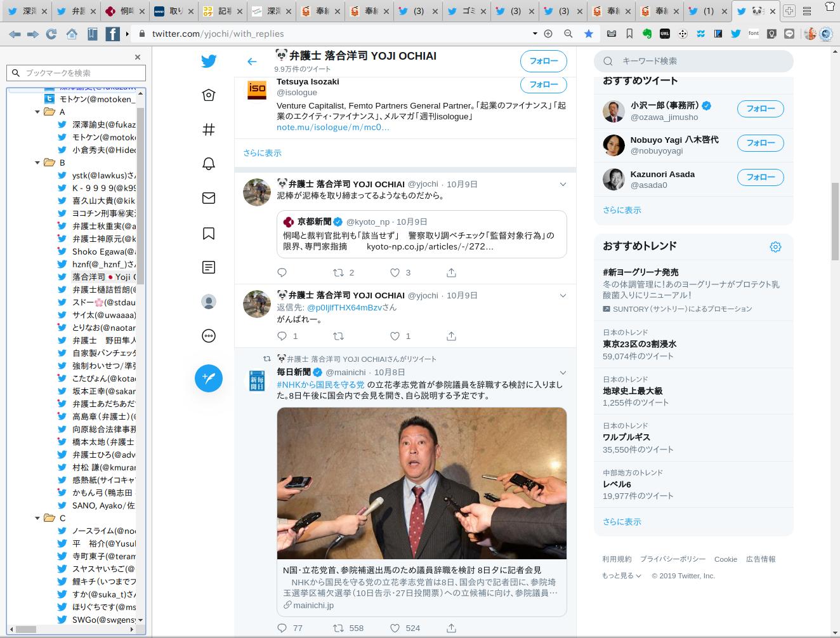The image size is (840, 638).
Task: Retweet the 泥棒が泥棒を tweet
Action: point(339,272)
